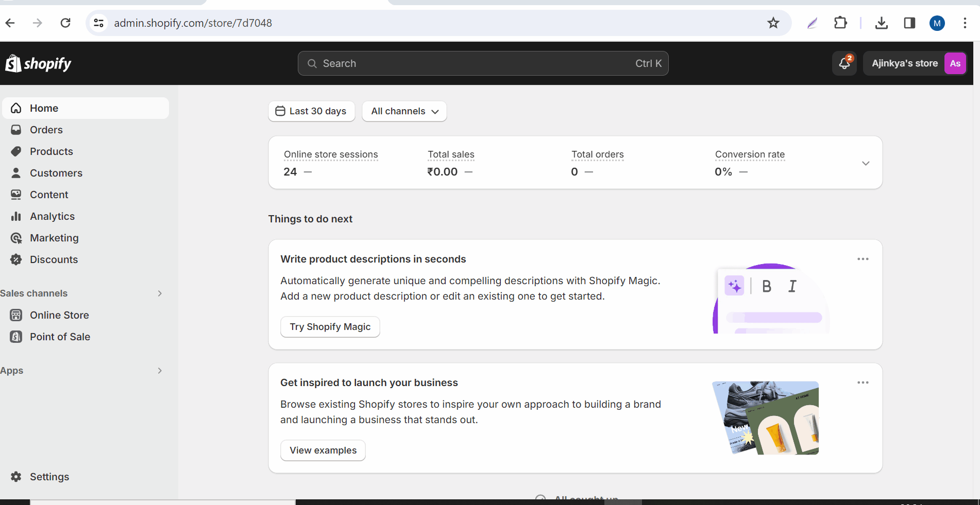
Task: Open the Ajinkya's store account menu
Action: (915, 63)
